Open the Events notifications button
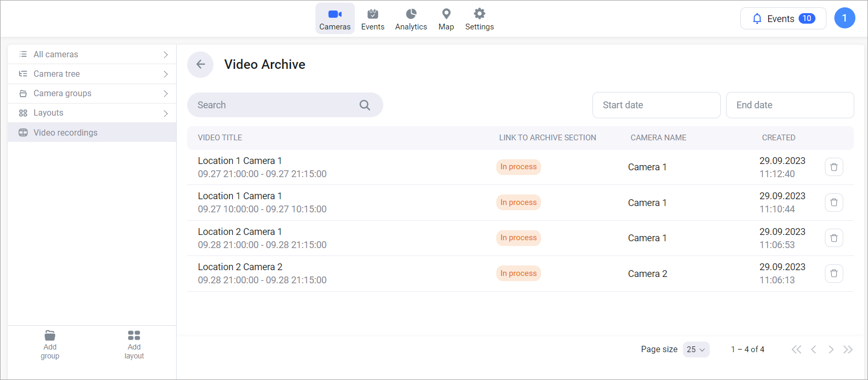Viewport: 868px width, 380px height. 783,18
